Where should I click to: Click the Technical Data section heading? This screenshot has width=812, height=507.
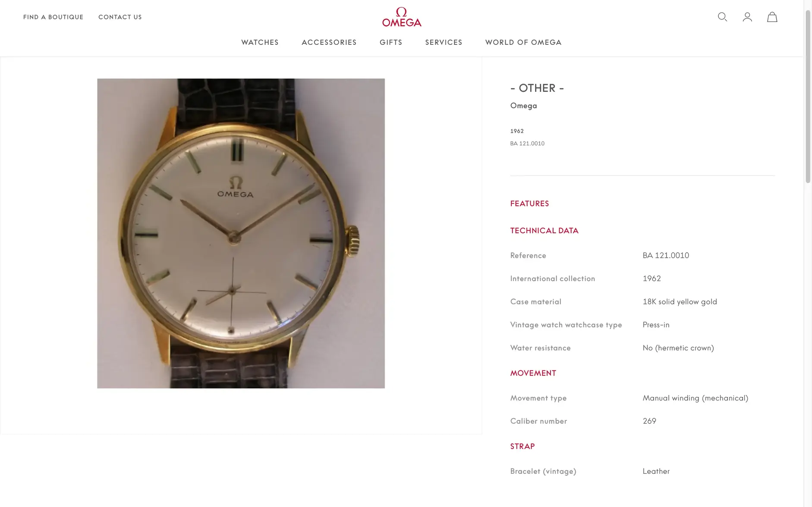544,231
